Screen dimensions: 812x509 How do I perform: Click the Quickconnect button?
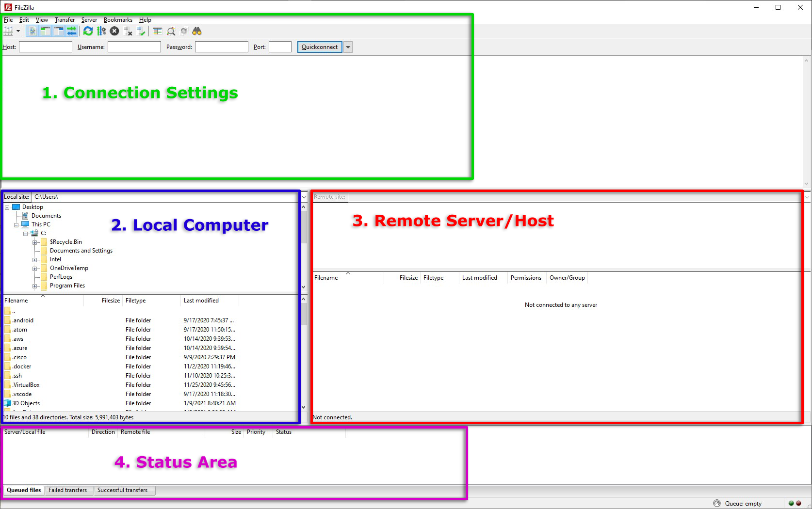click(320, 47)
